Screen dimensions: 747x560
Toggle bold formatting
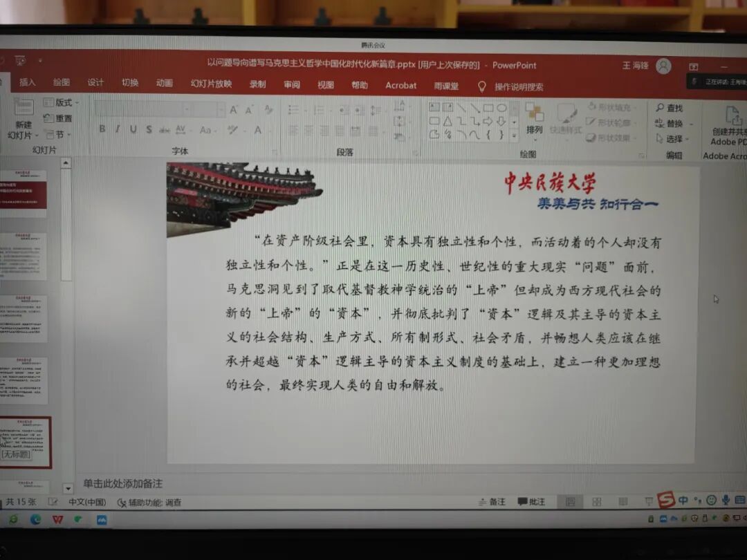pos(102,129)
